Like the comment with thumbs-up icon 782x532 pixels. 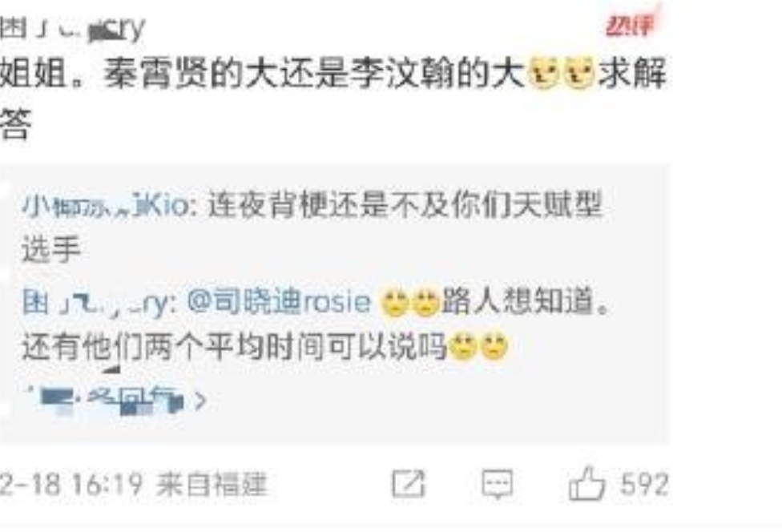click(586, 482)
